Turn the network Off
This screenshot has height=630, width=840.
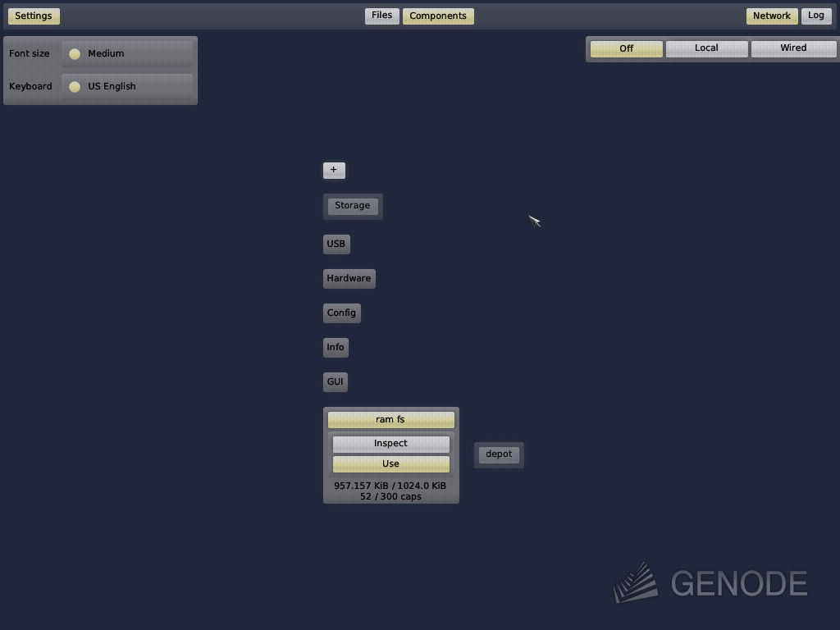point(626,48)
